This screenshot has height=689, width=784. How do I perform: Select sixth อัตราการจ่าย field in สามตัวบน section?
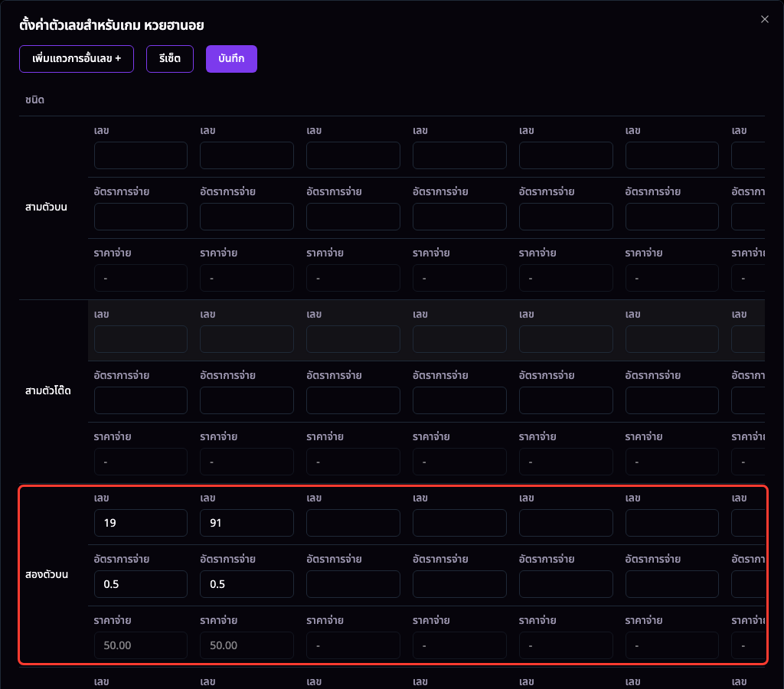tap(672, 217)
